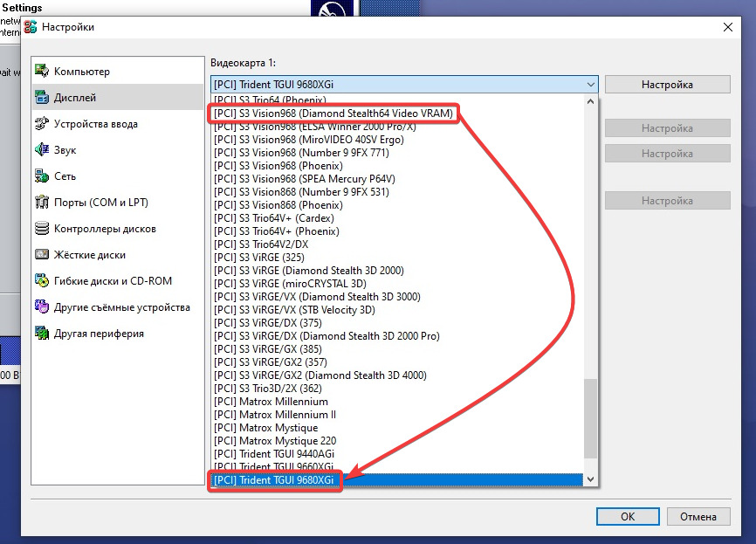Click the Жёсткие диски icon
Image resolution: width=756 pixels, height=544 pixels.
tap(42, 254)
